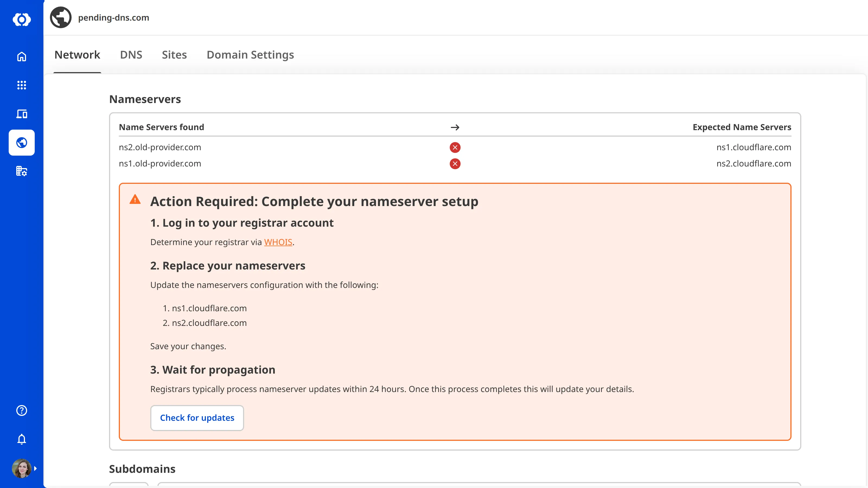
Task: Select ns1.old-provider.com found nameserver
Action: coord(160,164)
